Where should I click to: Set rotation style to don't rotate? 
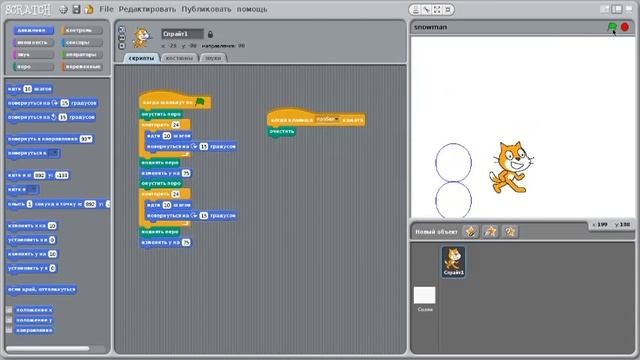point(122,46)
